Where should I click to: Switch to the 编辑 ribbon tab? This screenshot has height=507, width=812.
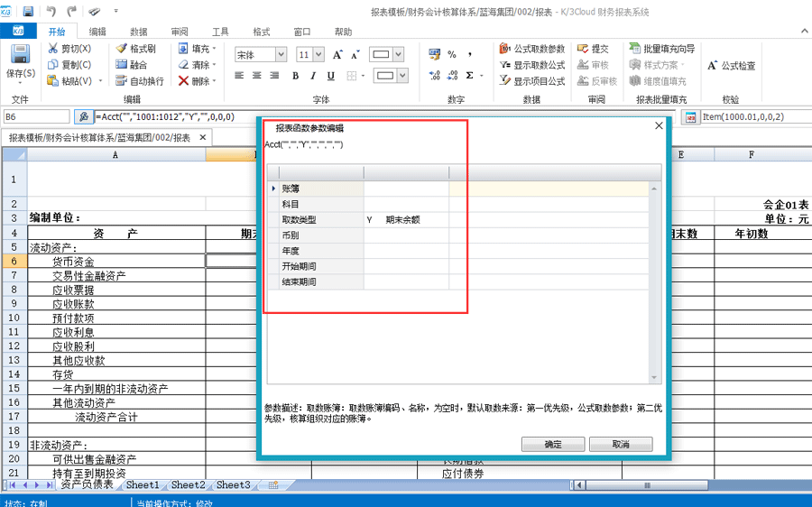97,32
